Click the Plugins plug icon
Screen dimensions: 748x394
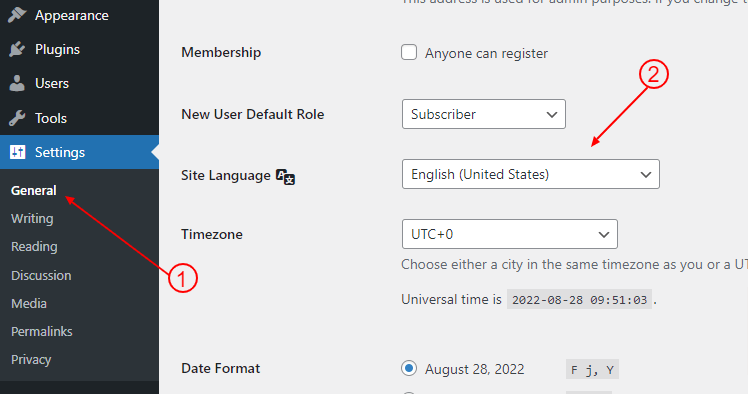(17, 49)
